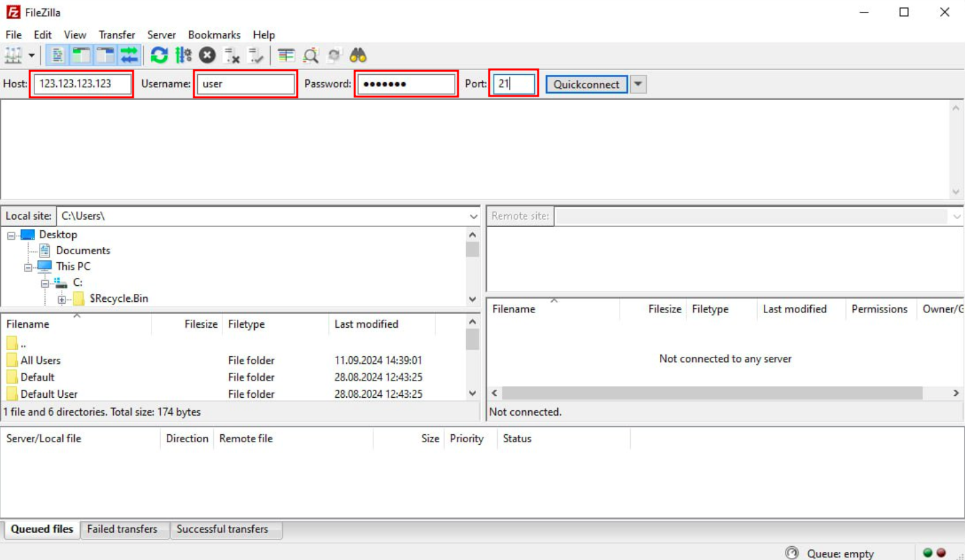965x560 pixels.
Task: Sort local list by Filesize header
Action: click(187, 324)
